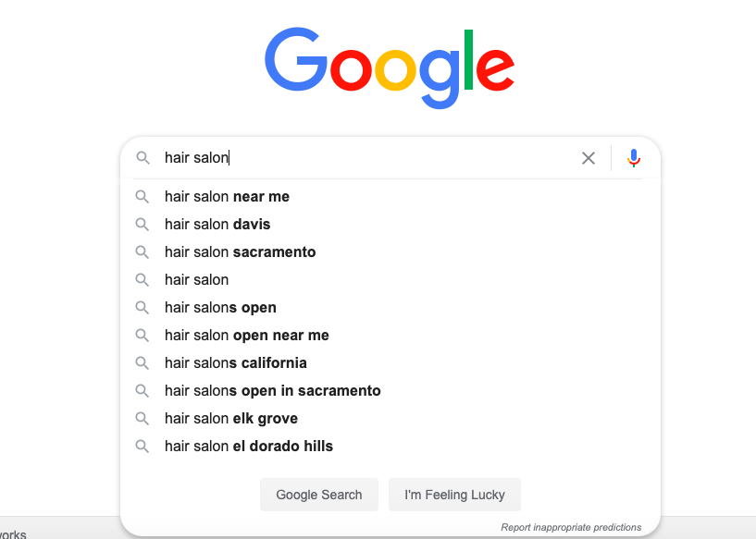Click the X to clear the search query
Image resolution: width=756 pixels, height=539 pixels.
point(589,157)
